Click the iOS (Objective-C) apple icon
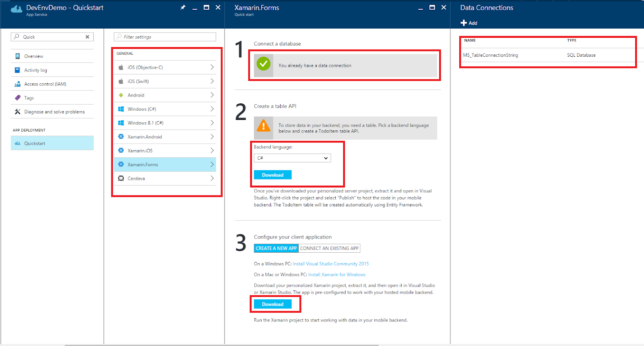This screenshot has height=346, width=644. [x=121, y=67]
